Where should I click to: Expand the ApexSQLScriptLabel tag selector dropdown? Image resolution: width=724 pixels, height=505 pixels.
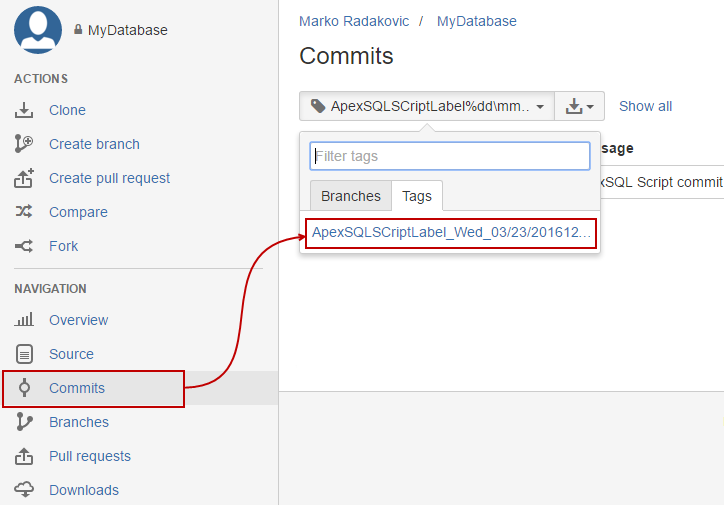427,106
